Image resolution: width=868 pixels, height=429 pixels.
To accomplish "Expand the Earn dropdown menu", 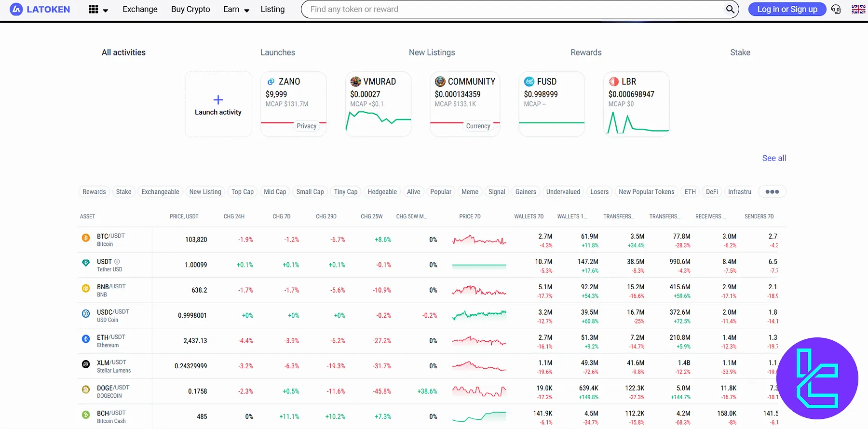I will click(x=236, y=9).
